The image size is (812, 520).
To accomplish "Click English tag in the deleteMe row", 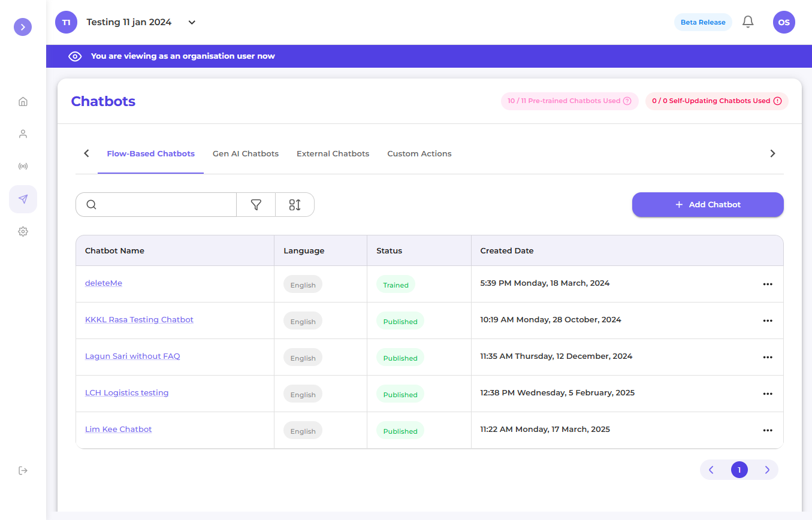I will click(x=303, y=285).
